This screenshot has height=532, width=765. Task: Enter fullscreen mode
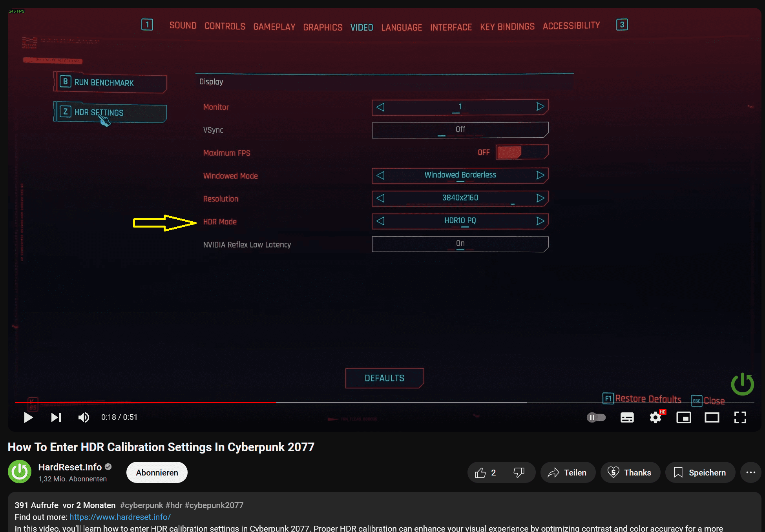pyautogui.click(x=740, y=417)
